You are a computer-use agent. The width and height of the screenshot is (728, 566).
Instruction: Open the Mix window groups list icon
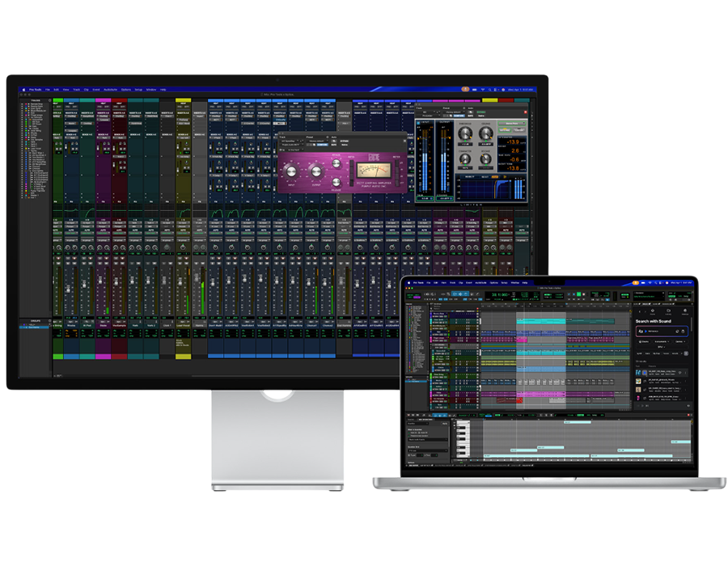click(x=49, y=321)
